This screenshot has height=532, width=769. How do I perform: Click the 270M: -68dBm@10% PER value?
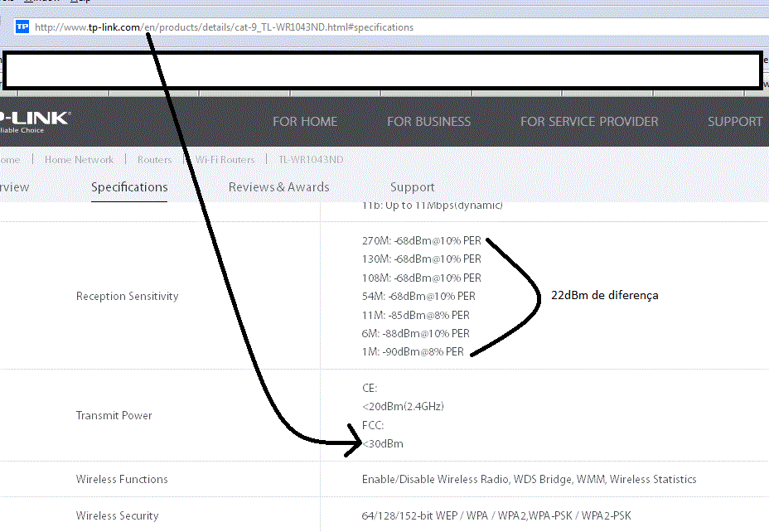pyautogui.click(x=421, y=241)
